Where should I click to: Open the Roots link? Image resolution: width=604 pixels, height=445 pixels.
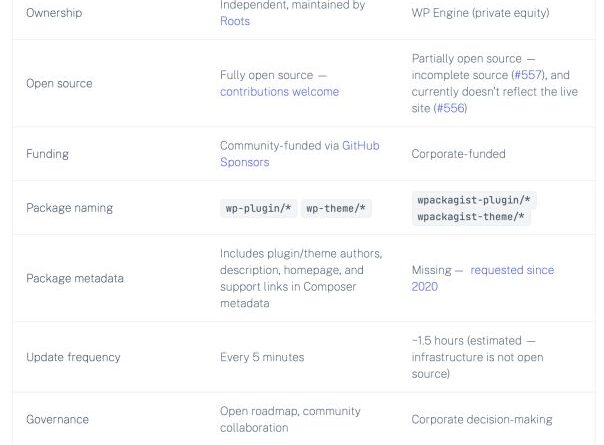(x=235, y=21)
